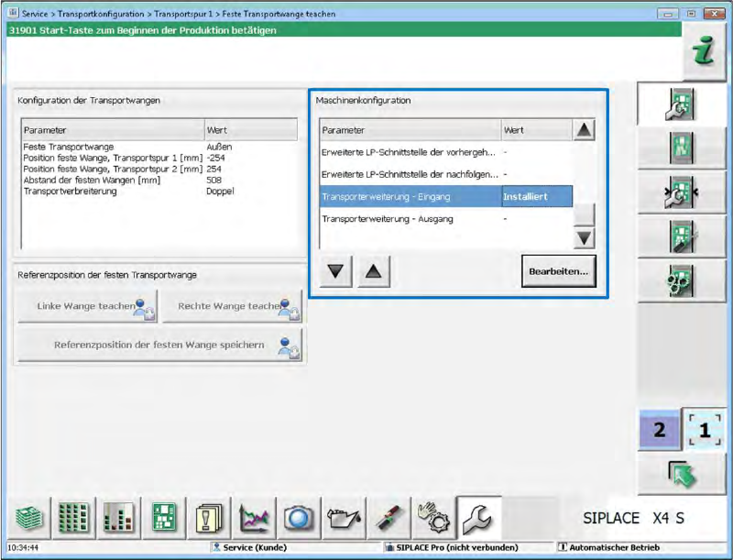The height and width of the screenshot is (560, 733).
Task: Click Wert header in Maschinenkonfiguration table
Action: click(x=537, y=130)
